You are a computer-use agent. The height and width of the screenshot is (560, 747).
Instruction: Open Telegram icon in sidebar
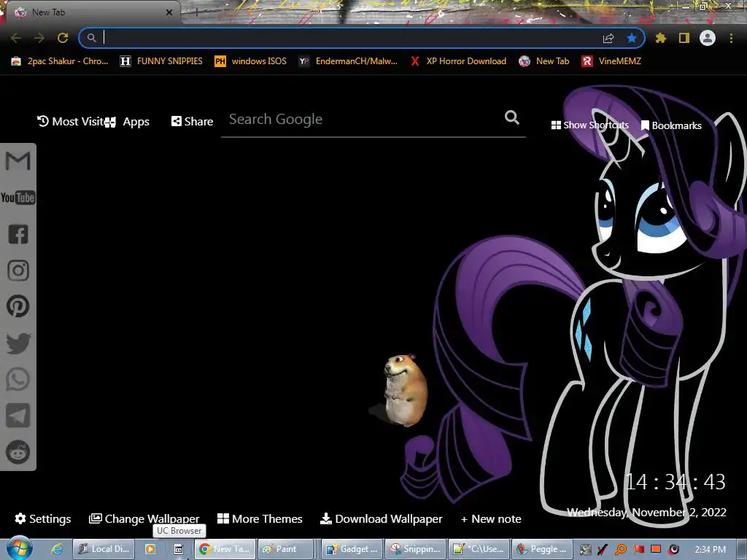click(18, 416)
